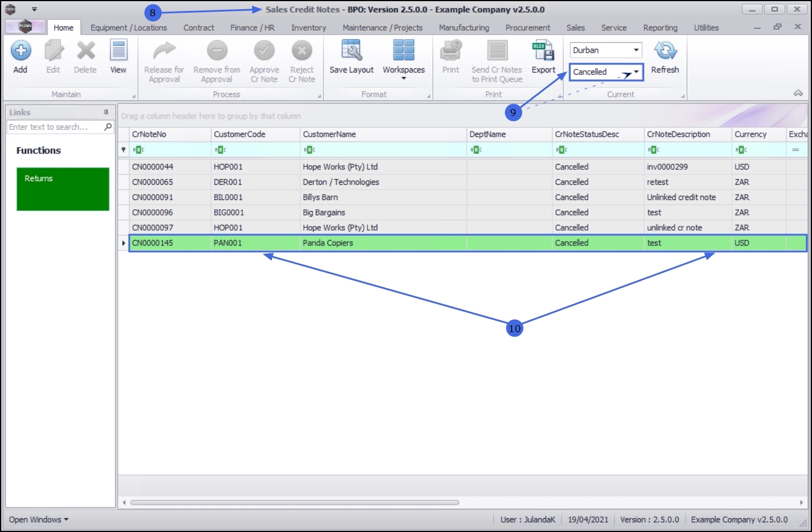Click the Approve Cr Note icon
The width and height of the screenshot is (812, 532).
pos(264,51)
